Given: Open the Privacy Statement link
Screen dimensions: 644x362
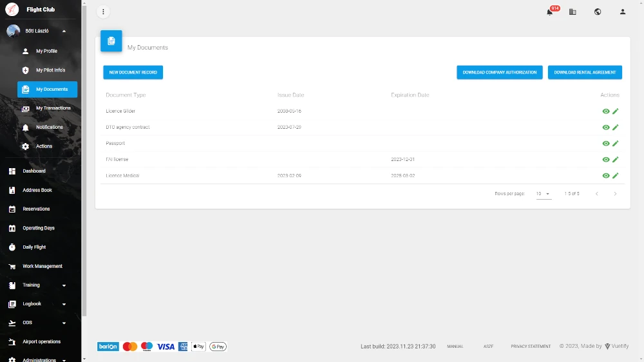Looking at the screenshot, I should [x=531, y=347].
